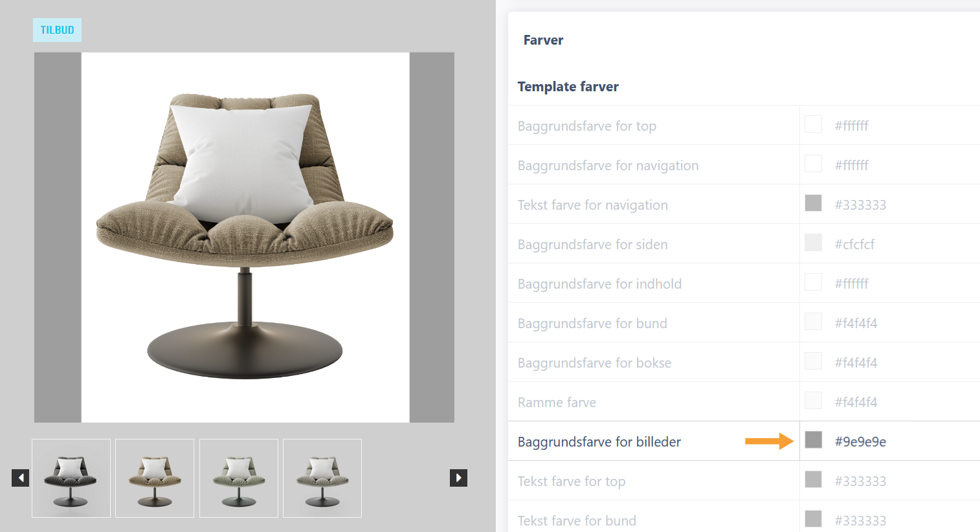Image resolution: width=980 pixels, height=532 pixels.
Task: Click hex value for Baggrundsfarve for navigation
Action: click(x=852, y=166)
